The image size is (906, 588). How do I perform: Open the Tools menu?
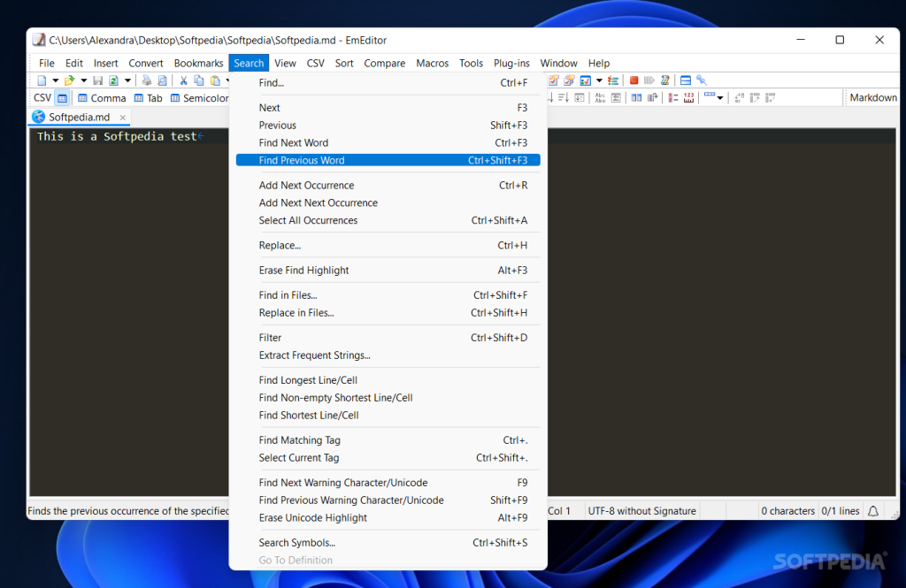click(x=471, y=63)
